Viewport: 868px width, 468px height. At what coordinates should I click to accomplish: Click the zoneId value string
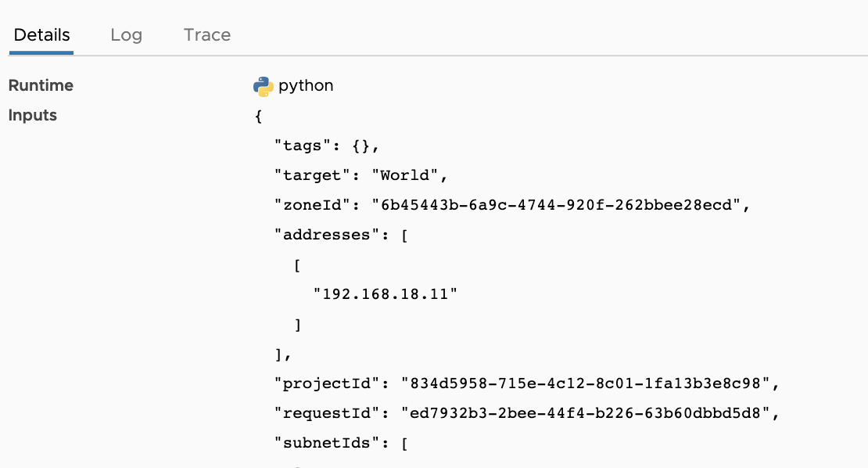click(556, 205)
